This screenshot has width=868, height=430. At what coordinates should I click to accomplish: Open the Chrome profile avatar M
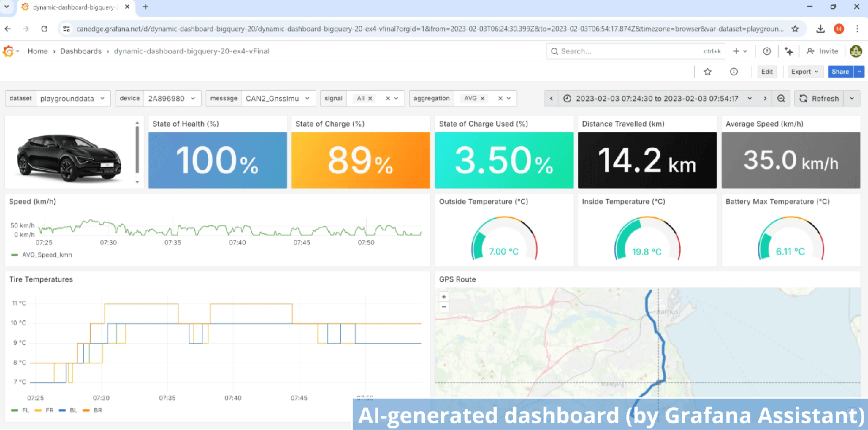pyautogui.click(x=839, y=29)
